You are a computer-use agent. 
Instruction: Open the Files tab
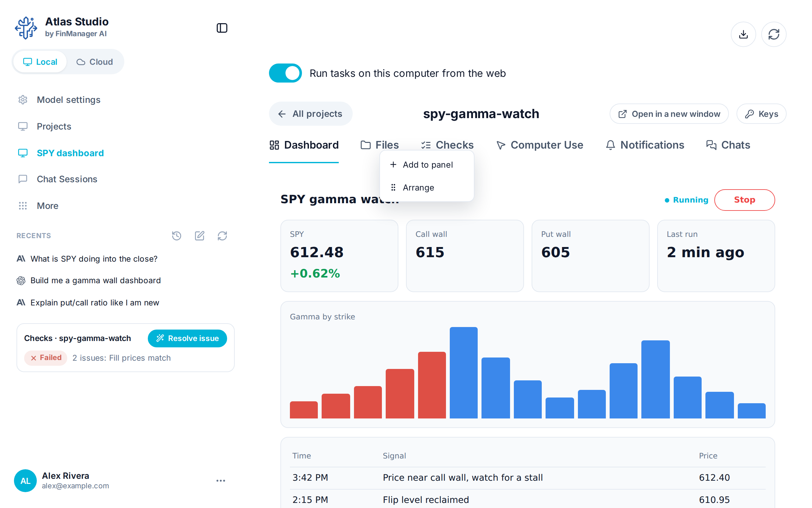click(x=379, y=145)
